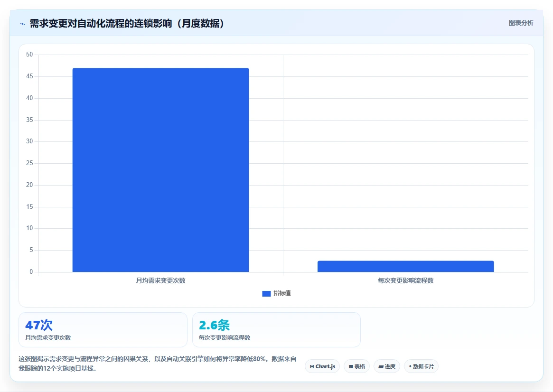Click the y-axis tick label 25

click(29, 163)
